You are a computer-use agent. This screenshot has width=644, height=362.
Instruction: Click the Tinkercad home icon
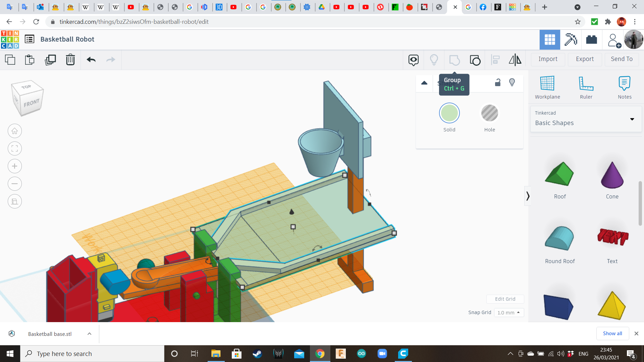10,39
